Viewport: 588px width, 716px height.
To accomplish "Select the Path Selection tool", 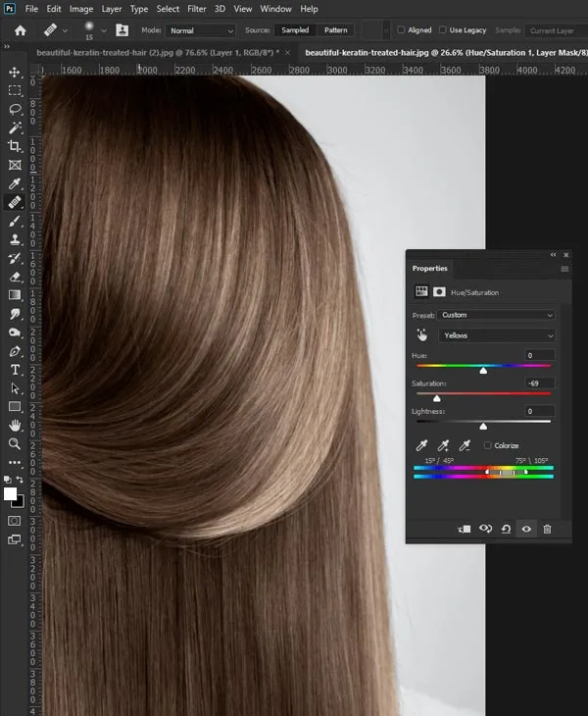I will coord(15,388).
